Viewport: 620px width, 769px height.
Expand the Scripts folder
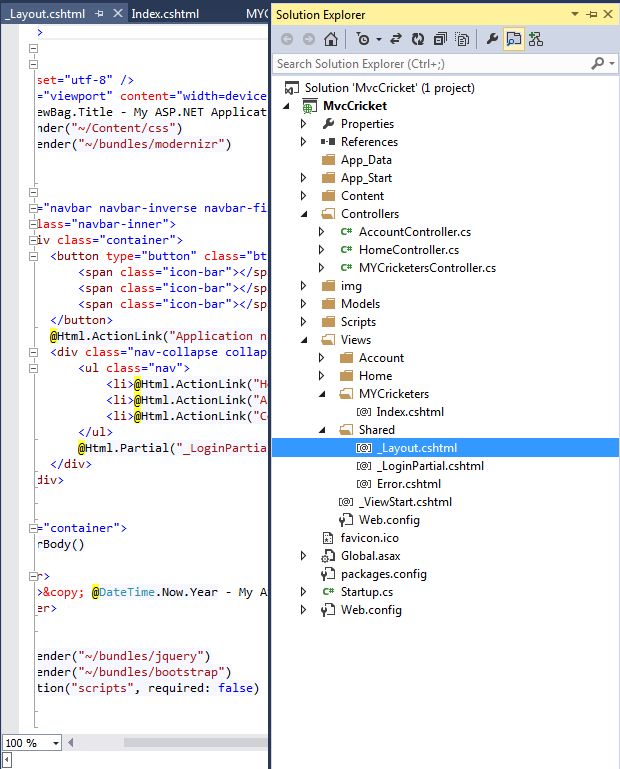coord(304,322)
